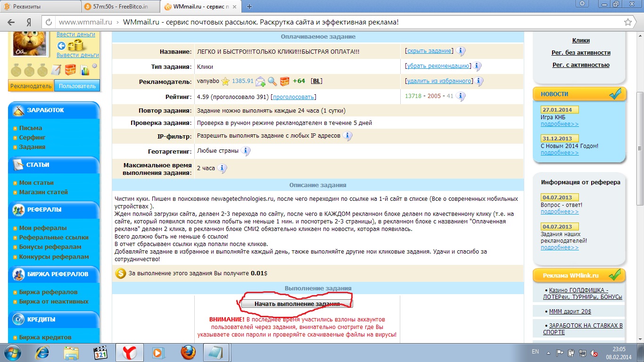Open 'Биржа рефералов' sidebar link
The width and height of the screenshot is (644, 362).
pos(48,292)
